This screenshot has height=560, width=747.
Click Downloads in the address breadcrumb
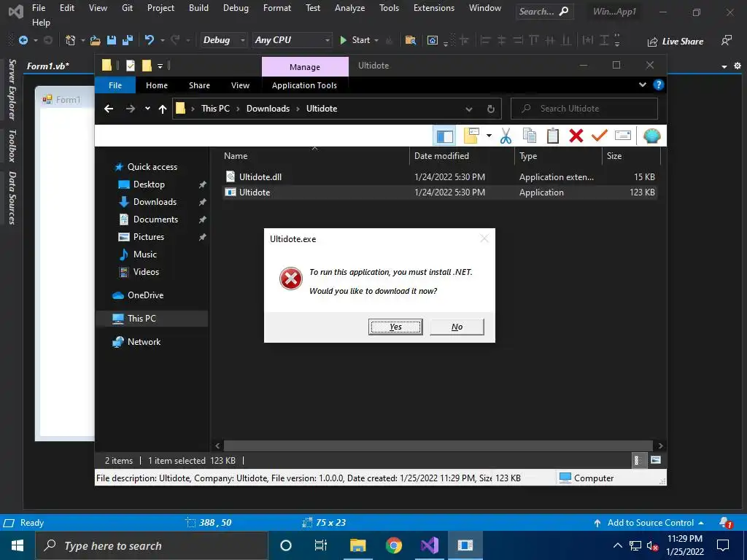coord(268,109)
